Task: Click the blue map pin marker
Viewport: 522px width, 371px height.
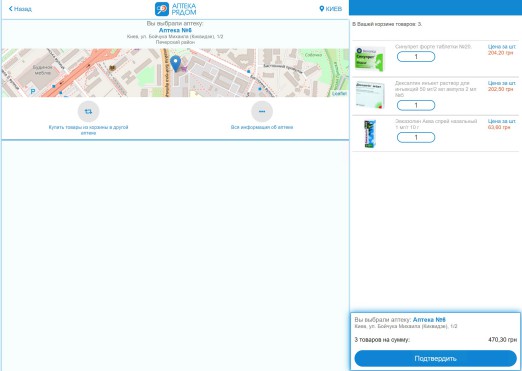Action: click(175, 64)
